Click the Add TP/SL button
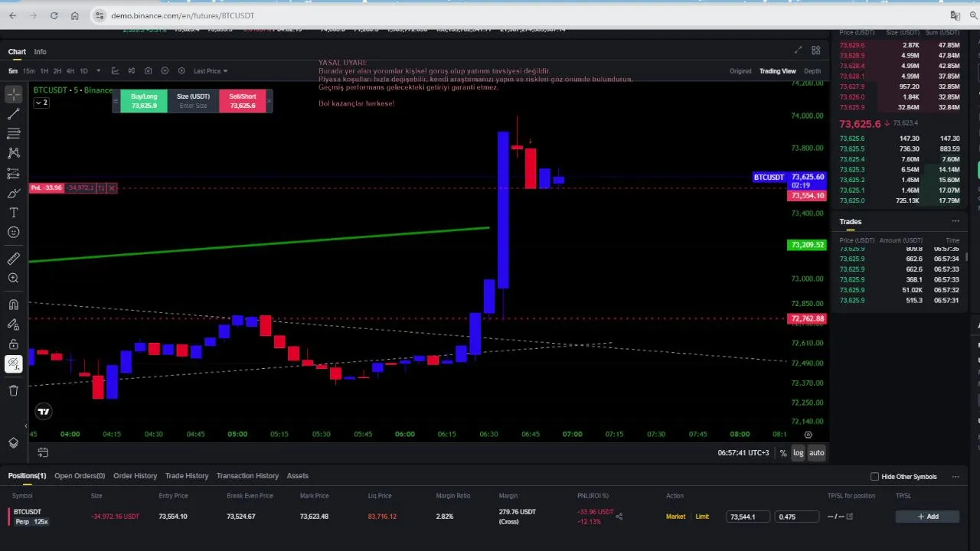 pyautogui.click(x=927, y=517)
